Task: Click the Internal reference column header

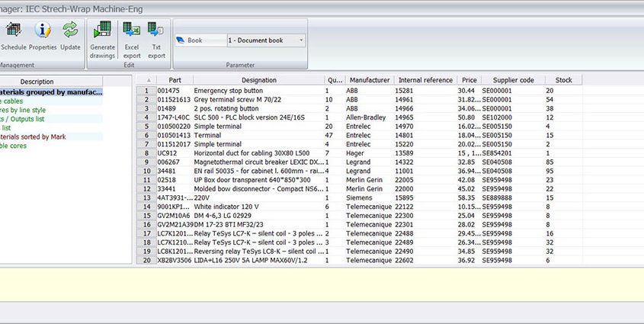Action: (x=425, y=80)
